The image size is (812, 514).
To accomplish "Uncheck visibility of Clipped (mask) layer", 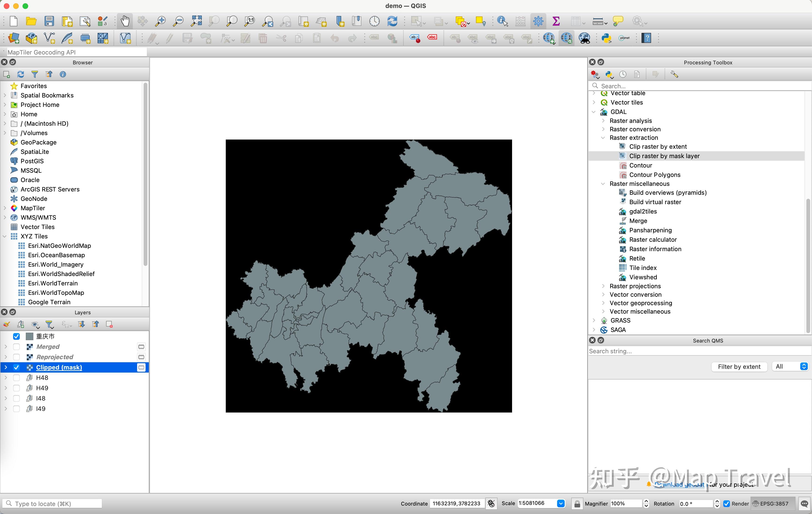I will (x=16, y=367).
